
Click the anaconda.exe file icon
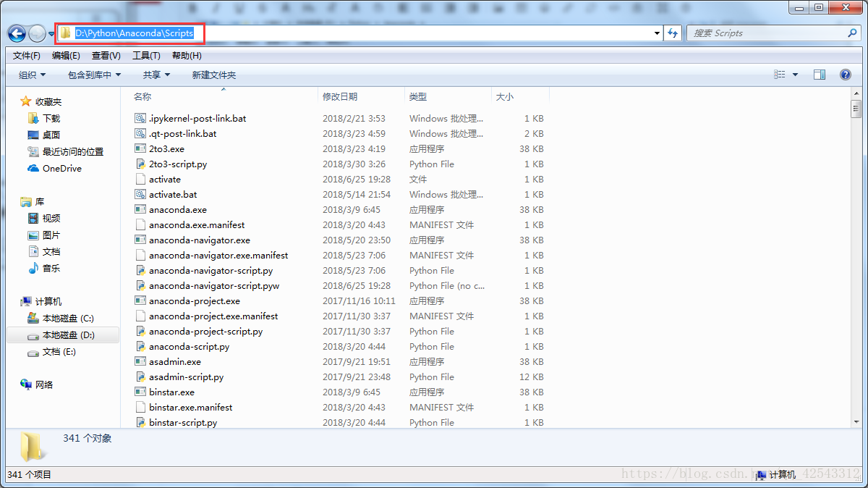[140, 209]
